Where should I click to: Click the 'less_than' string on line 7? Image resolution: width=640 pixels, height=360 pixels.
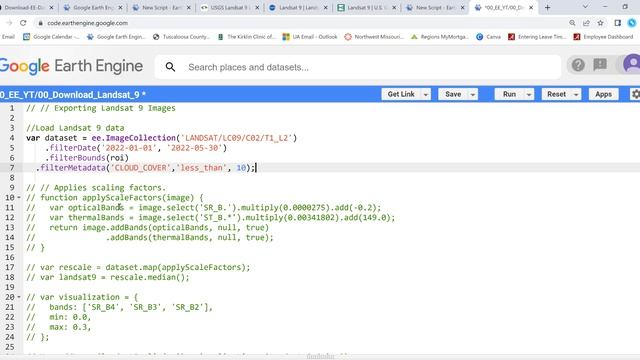pos(201,168)
